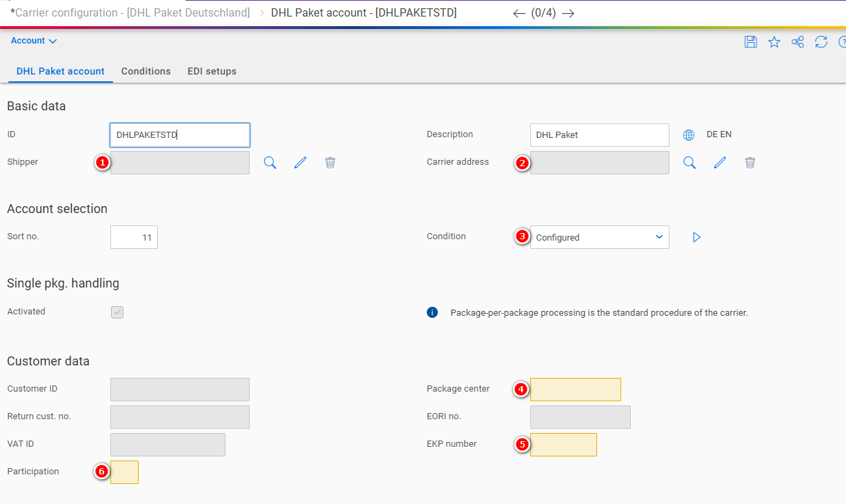Edit Carrier address with pencil icon
The height and width of the screenshot is (504, 846).
(x=720, y=163)
